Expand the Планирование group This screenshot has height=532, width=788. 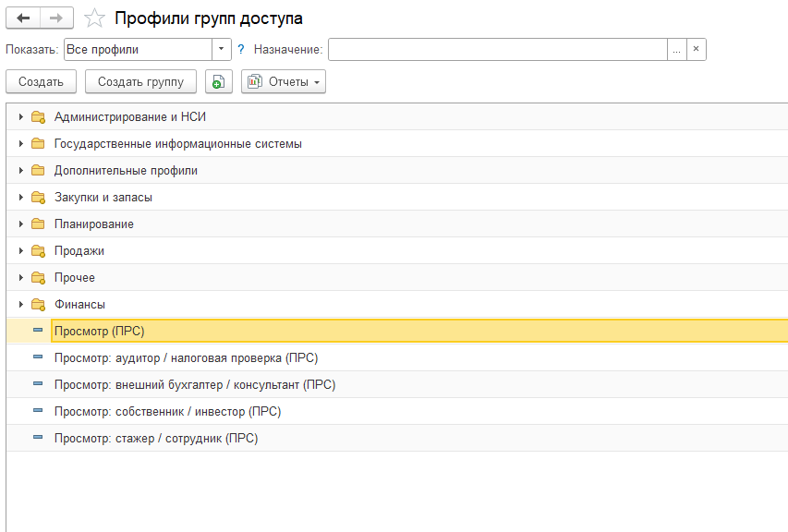20,224
